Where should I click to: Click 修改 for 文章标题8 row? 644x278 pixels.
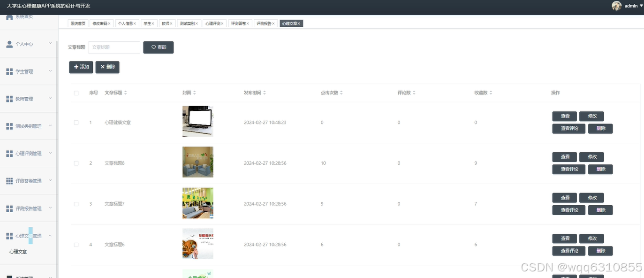coord(591,157)
